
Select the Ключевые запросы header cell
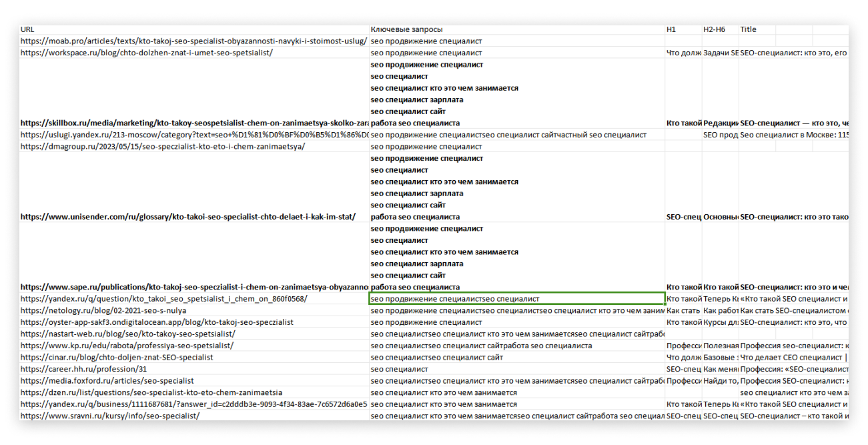click(517, 29)
